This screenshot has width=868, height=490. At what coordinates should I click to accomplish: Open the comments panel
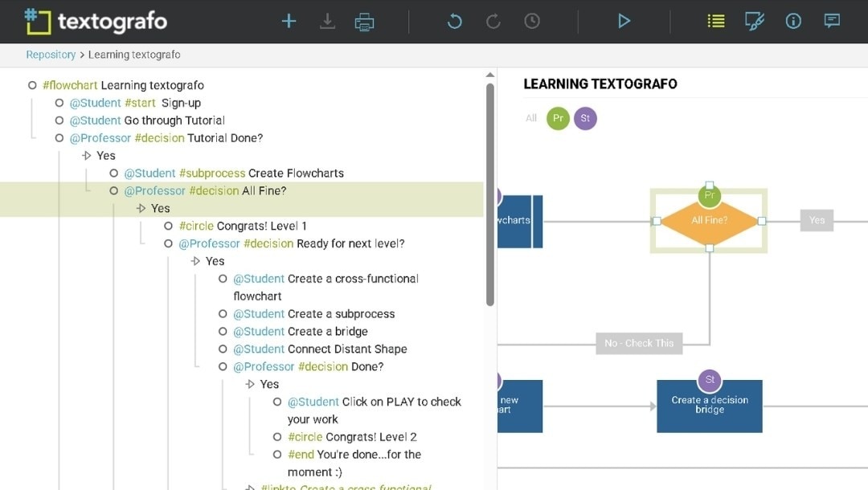click(832, 21)
